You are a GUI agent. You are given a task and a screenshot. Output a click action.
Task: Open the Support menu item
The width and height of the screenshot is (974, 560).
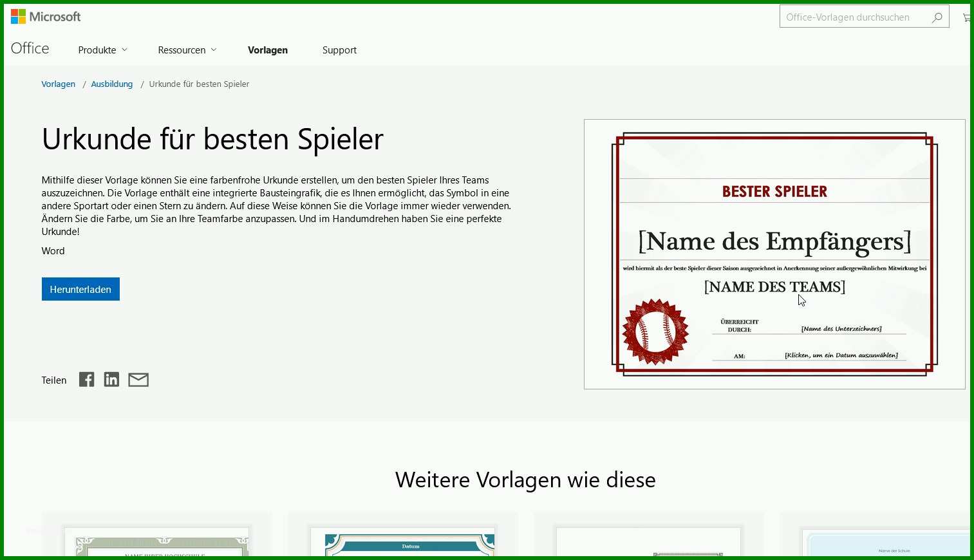coord(339,50)
